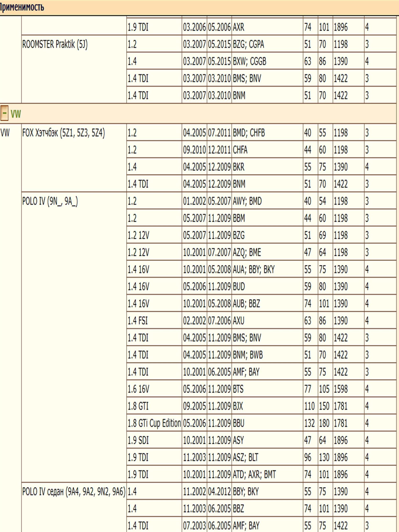Select the ROOMSTER Praktik (5J) model cell
This screenshot has width=399, height=532.
[x=55, y=44]
